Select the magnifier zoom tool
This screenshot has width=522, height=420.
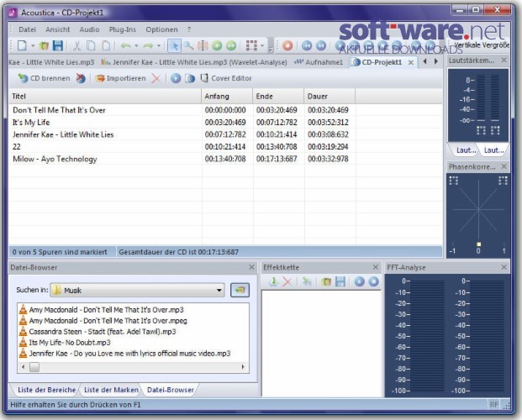tap(188, 45)
